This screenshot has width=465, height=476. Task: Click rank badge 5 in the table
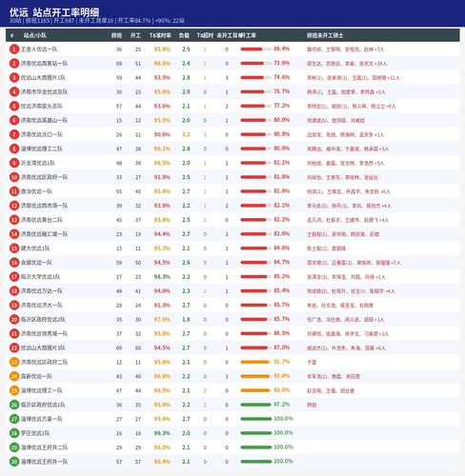tap(14, 106)
